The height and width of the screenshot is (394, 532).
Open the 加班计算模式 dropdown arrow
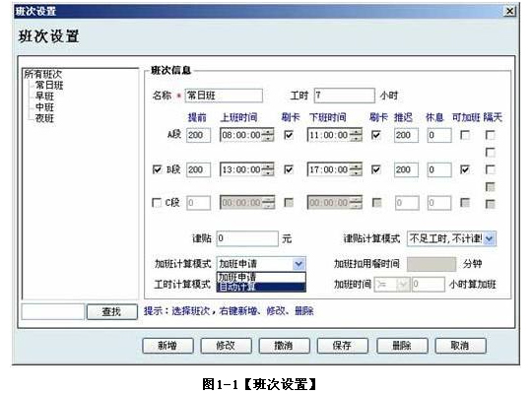tap(299, 264)
